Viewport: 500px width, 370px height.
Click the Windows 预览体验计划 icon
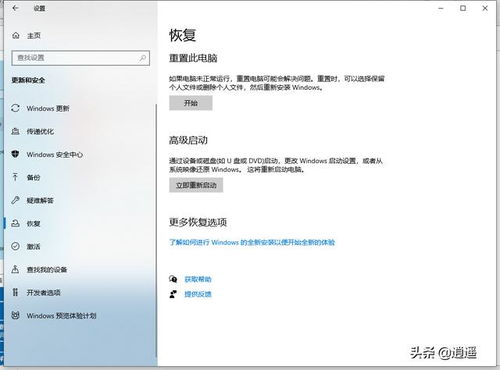pyautogui.click(x=15, y=315)
